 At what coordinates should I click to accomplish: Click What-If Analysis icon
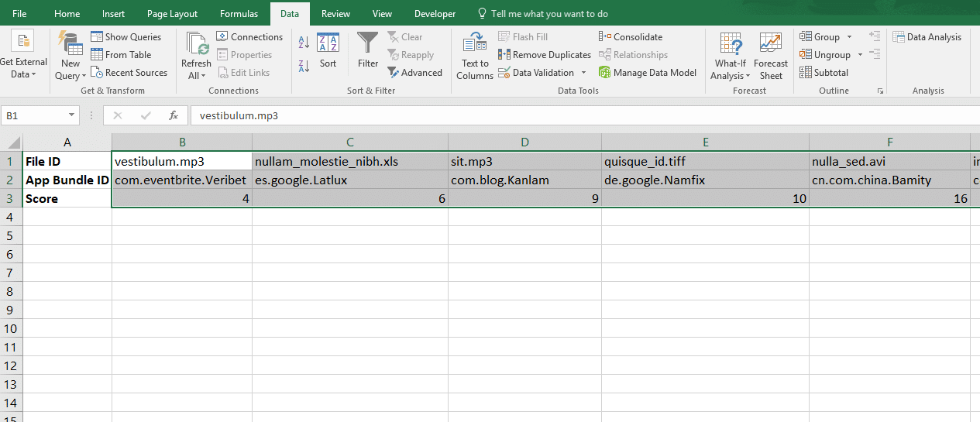click(731, 43)
